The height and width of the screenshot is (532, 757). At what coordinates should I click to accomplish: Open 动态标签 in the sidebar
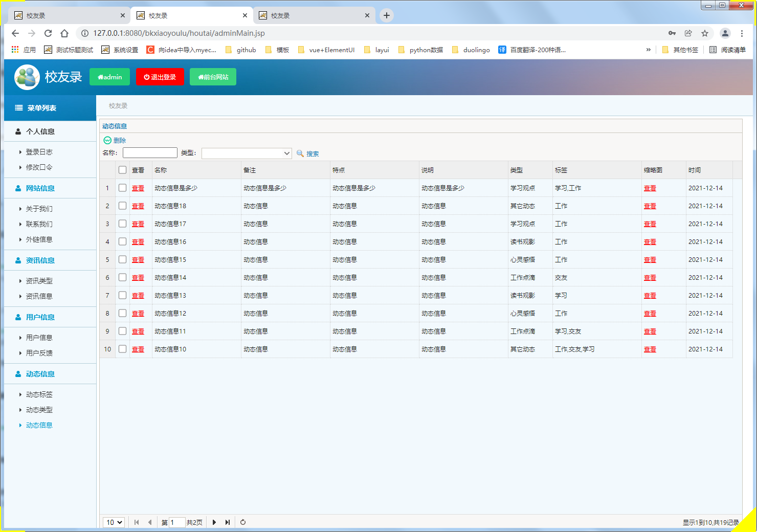[x=39, y=394]
